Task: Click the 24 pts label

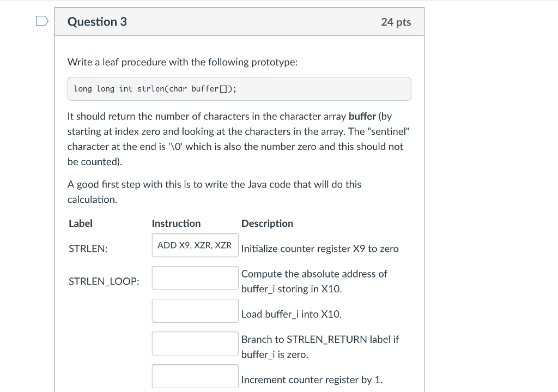Action: coord(397,22)
